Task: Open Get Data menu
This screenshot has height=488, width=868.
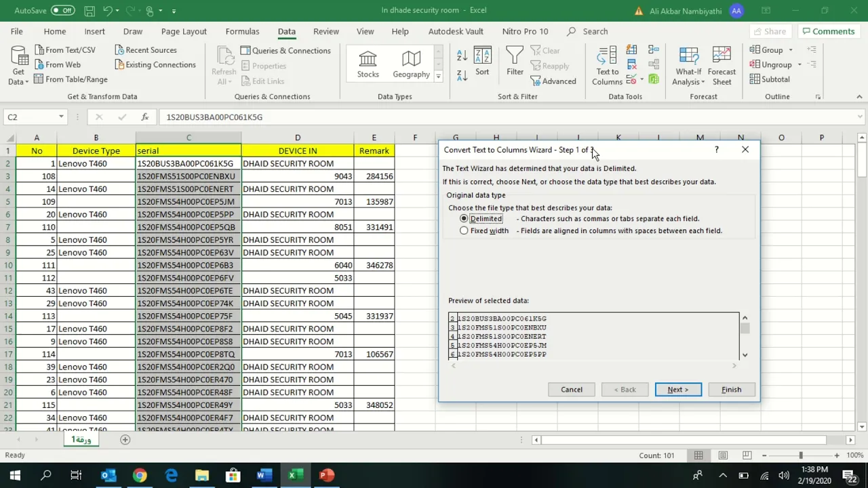Action: click(x=18, y=65)
